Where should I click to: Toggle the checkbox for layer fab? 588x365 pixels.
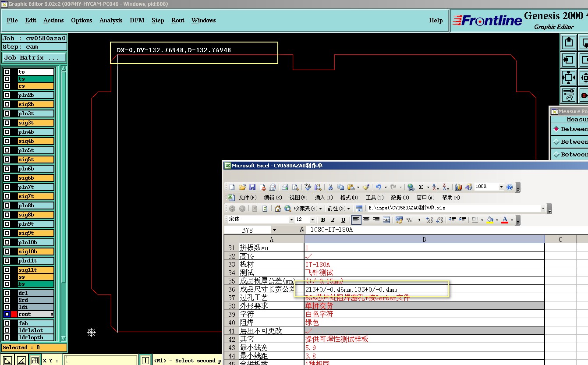click(7, 323)
